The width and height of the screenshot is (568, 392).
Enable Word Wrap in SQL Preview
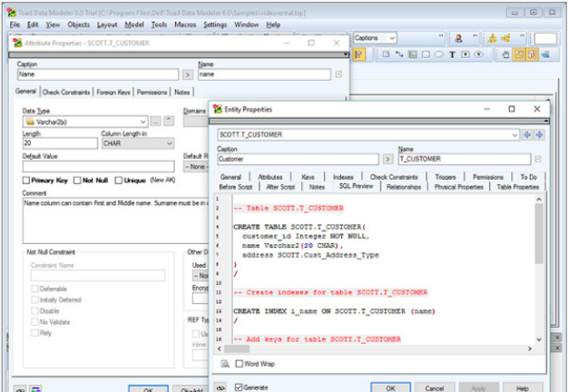(x=239, y=364)
